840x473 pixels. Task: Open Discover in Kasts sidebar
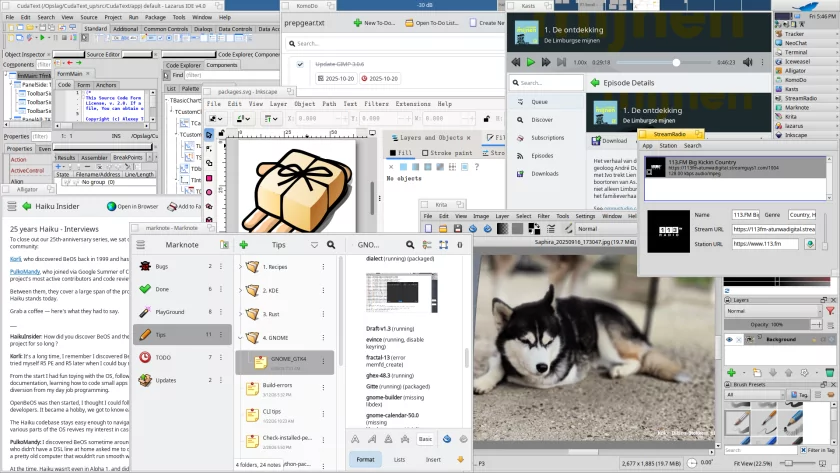coord(542,120)
